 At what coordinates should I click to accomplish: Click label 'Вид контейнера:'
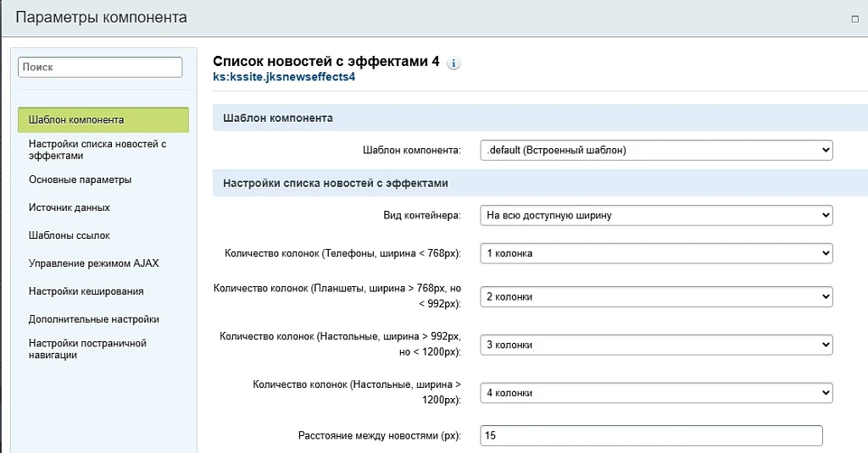[422, 216]
